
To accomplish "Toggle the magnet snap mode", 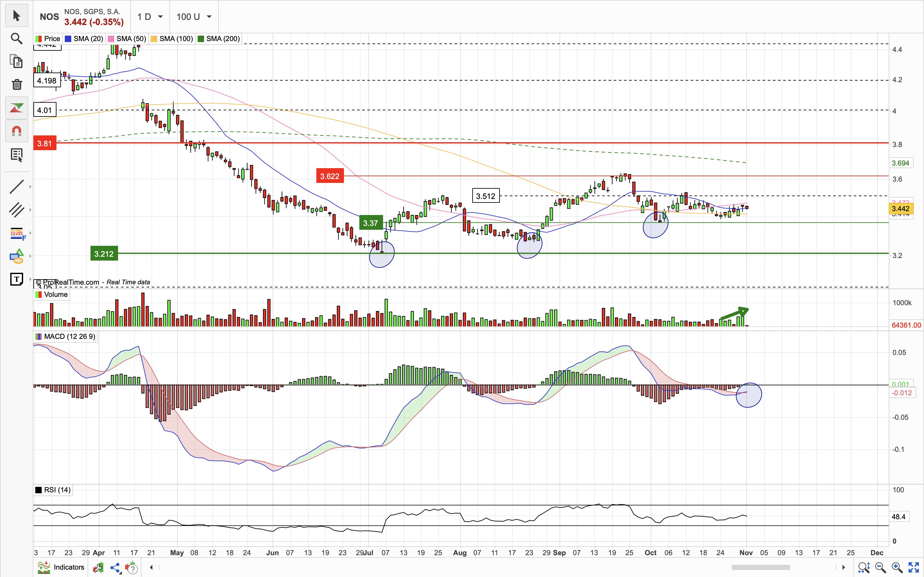I will pos(16,131).
